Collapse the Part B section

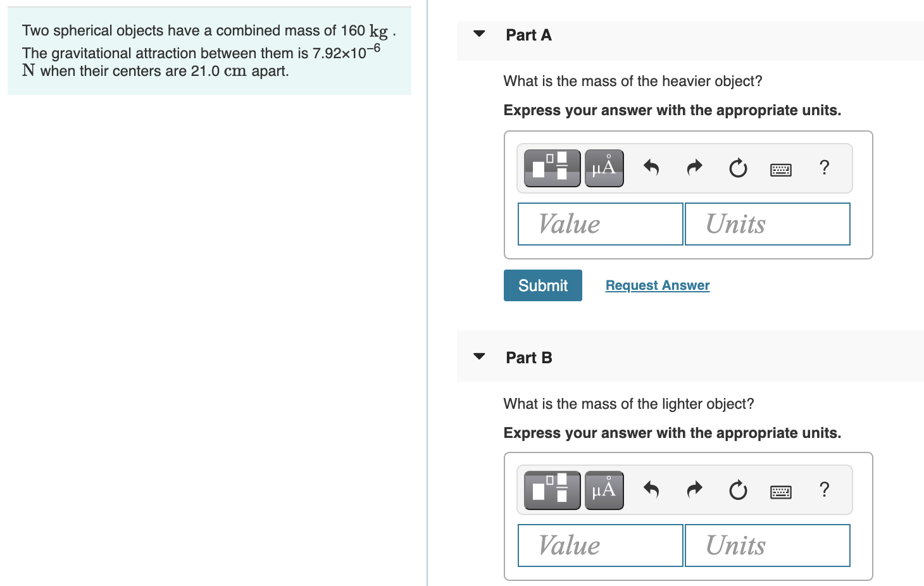(479, 357)
